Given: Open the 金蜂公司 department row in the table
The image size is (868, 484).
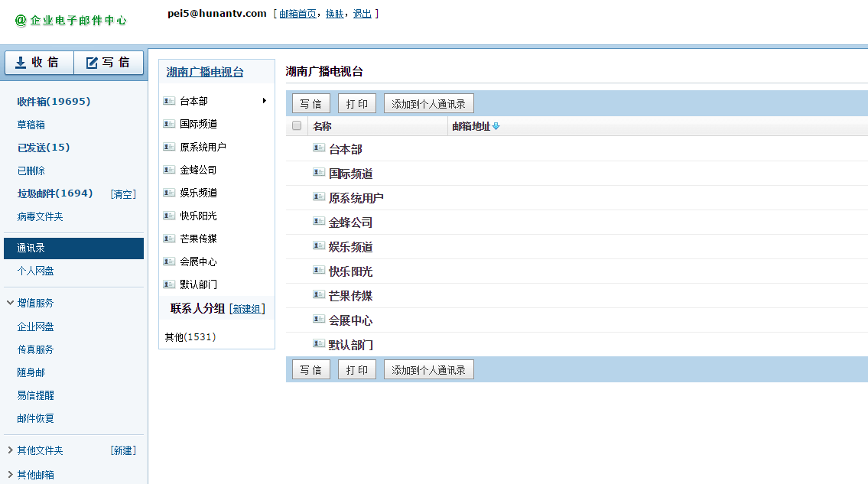Looking at the screenshot, I should pos(350,223).
